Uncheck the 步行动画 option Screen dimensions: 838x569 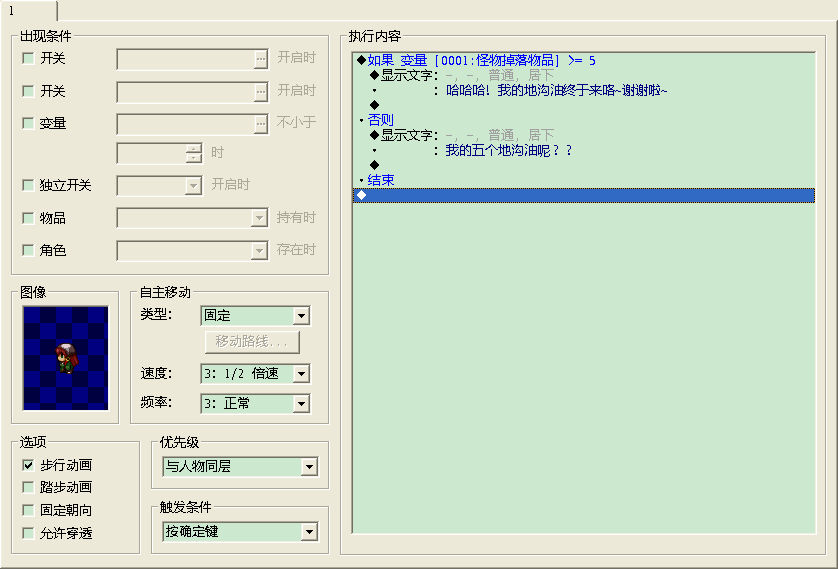[x=28, y=465]
